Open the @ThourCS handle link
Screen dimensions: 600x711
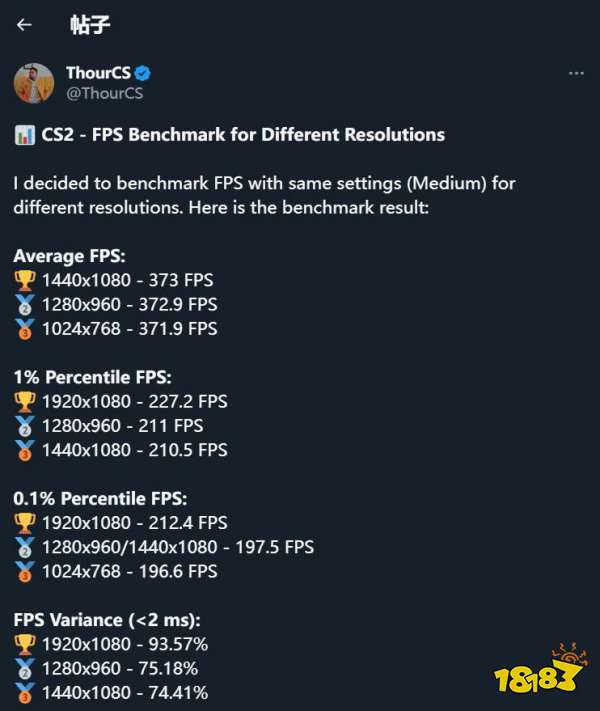(104, 93)
